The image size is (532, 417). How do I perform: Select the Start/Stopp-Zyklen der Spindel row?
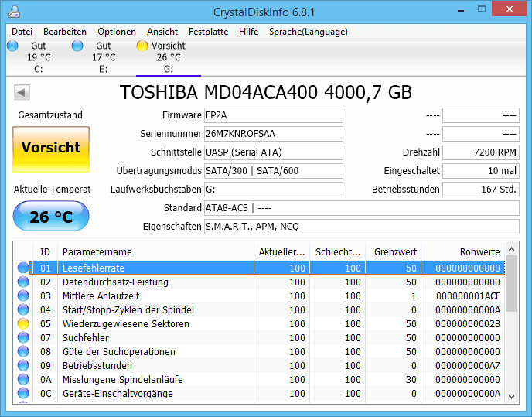coord(261,309)
